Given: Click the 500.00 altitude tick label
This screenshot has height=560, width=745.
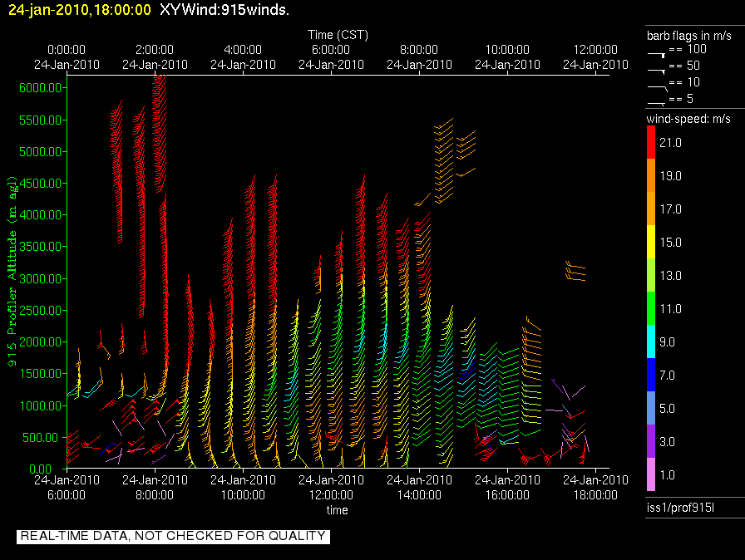Looking at the screenshot, I should (x=42, y=438).
